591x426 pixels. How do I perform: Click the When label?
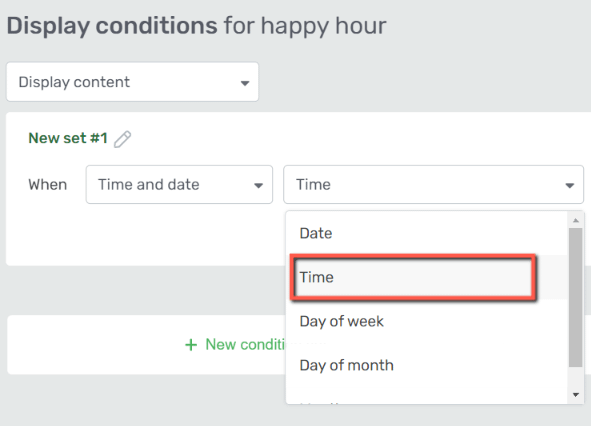(x=47, y=185)
